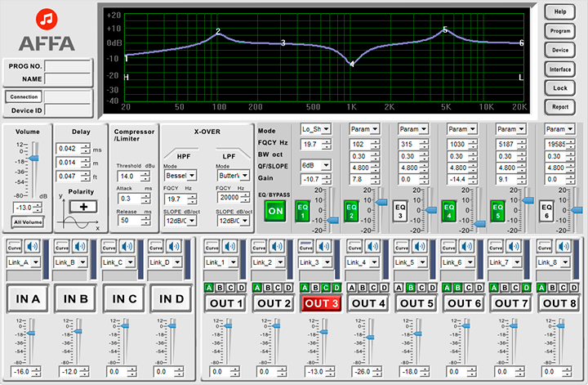
Task: Click the EQ 4 gain slider handle
Action: pyautogui.click(x=479, y=224)
